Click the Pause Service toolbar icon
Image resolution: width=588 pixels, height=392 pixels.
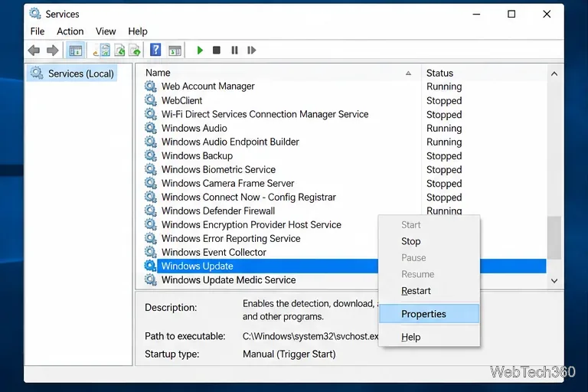[x=234, y=51]
